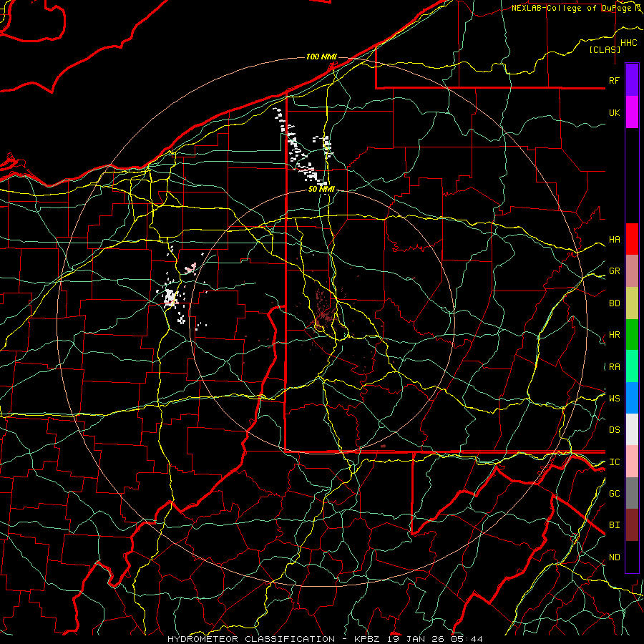Click the GC gray legend swatch

(632, 493)
